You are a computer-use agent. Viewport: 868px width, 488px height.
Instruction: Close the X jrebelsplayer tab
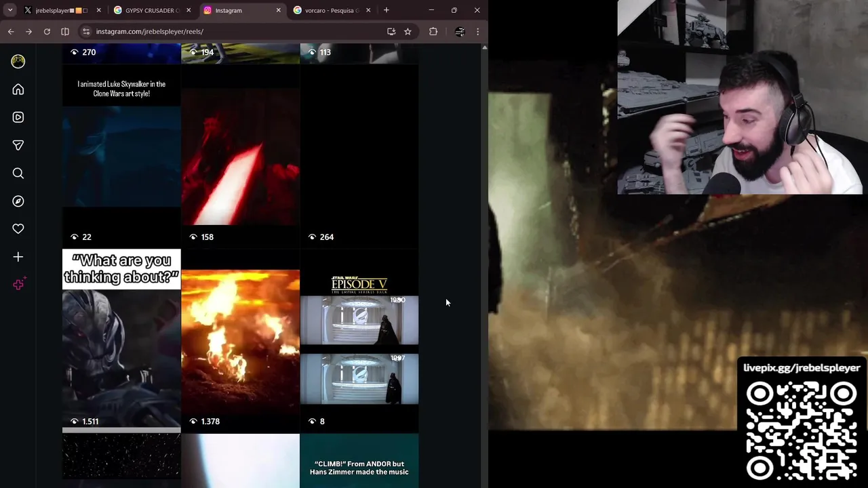pyautogui.click(x=99, y=10)
